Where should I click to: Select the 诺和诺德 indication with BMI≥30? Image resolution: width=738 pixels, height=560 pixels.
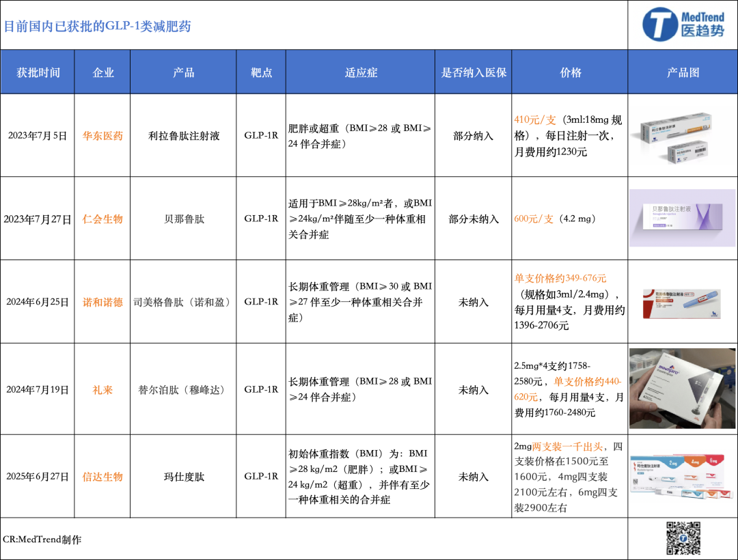tap(360, 302)
